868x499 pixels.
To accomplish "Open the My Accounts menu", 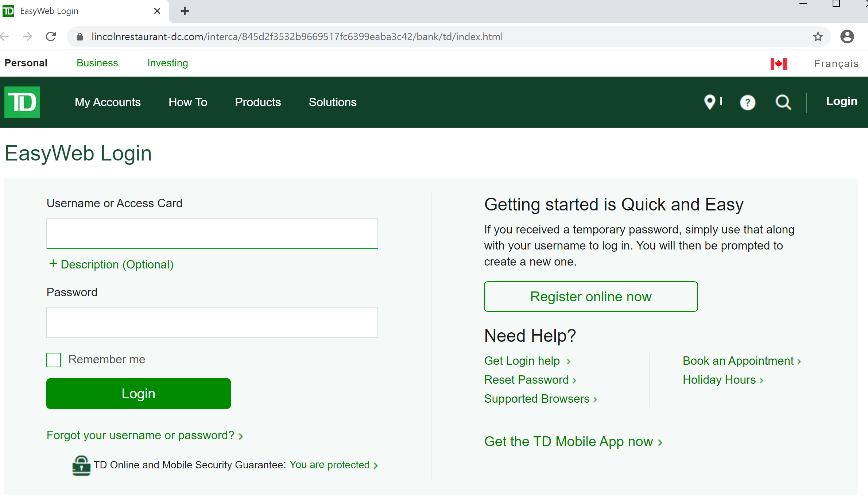I will click(x=108, y=102).
